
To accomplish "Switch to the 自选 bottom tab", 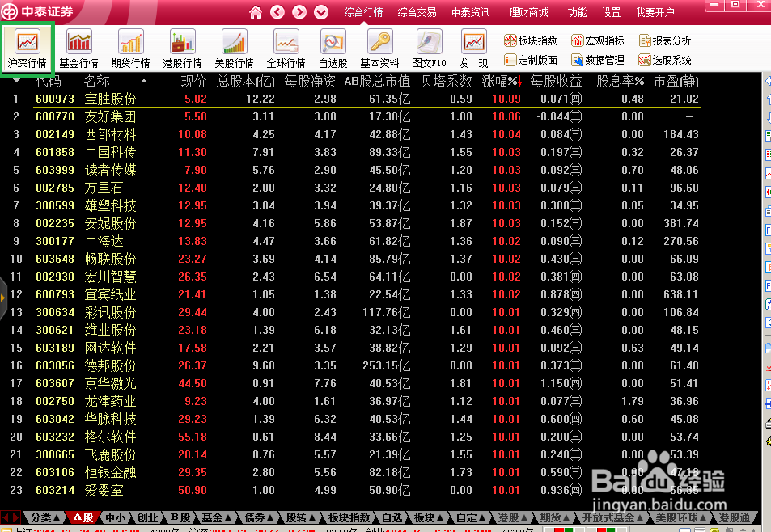I will click(x=392, y=517).
